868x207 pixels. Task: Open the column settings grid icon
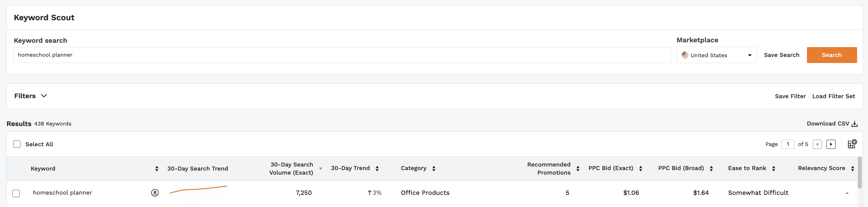pos(852,144)
